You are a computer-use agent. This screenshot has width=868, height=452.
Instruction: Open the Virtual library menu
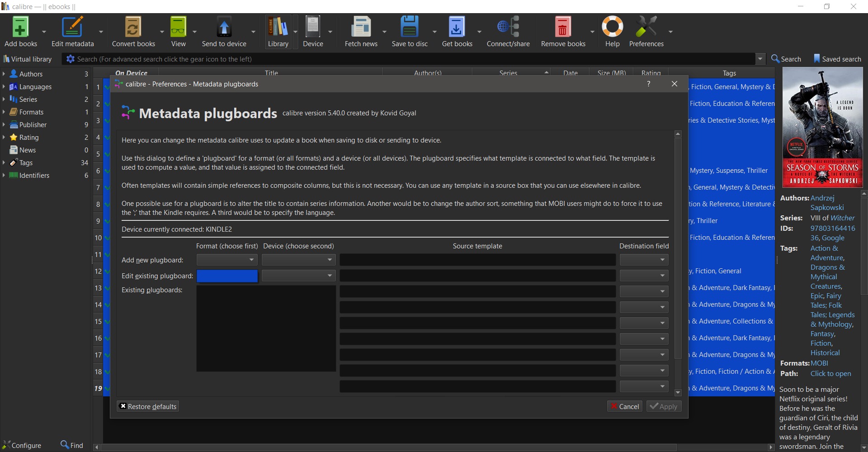tap(27, 59)
